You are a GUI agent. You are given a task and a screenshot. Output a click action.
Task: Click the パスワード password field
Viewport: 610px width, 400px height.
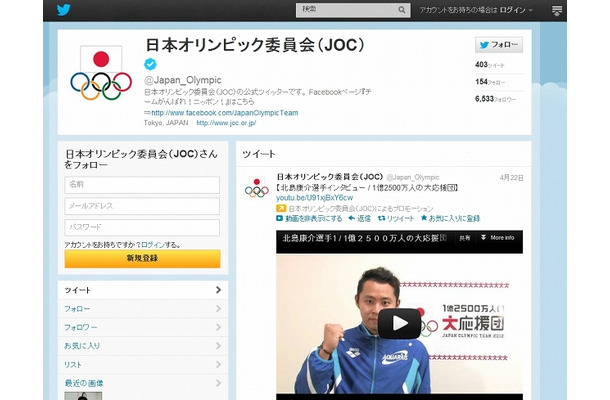pos(142,228)
